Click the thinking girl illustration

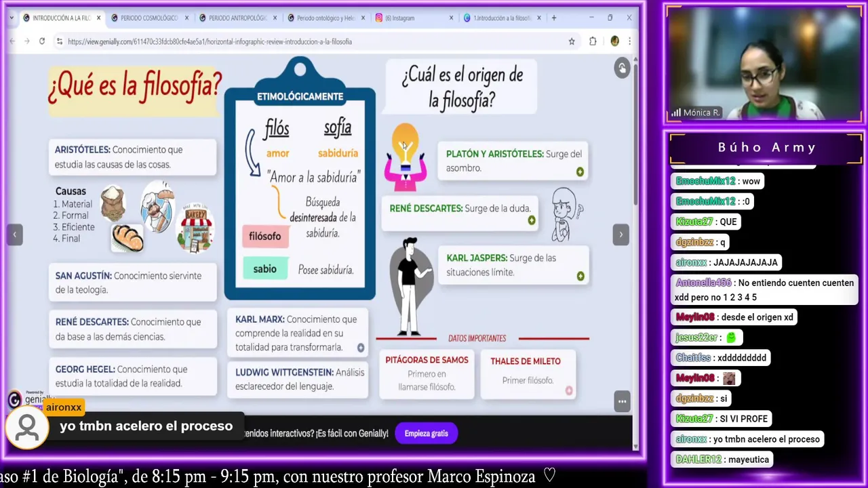tap(566, 215)
